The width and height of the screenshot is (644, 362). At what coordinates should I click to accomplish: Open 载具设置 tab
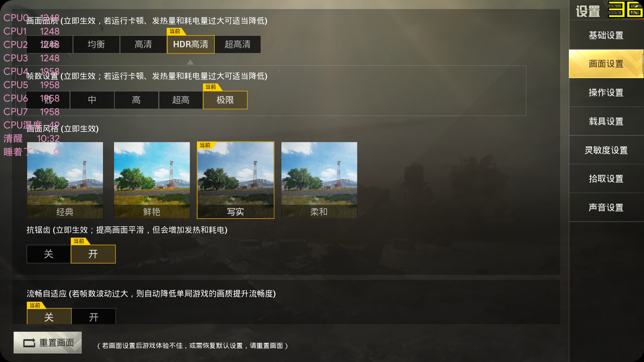[606, 121]
